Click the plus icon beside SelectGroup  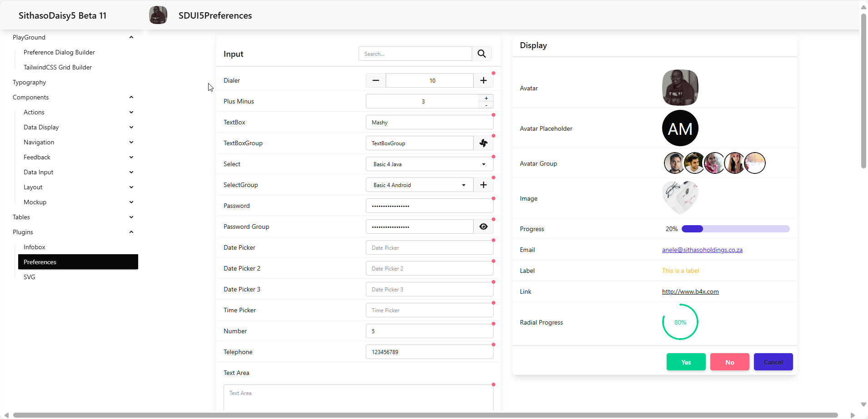[484, 185]
